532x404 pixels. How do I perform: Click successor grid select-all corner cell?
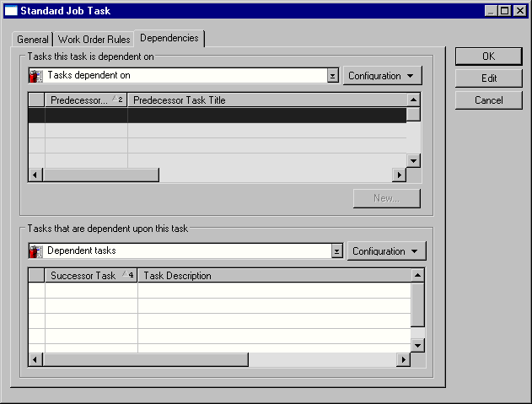(36, 275)
